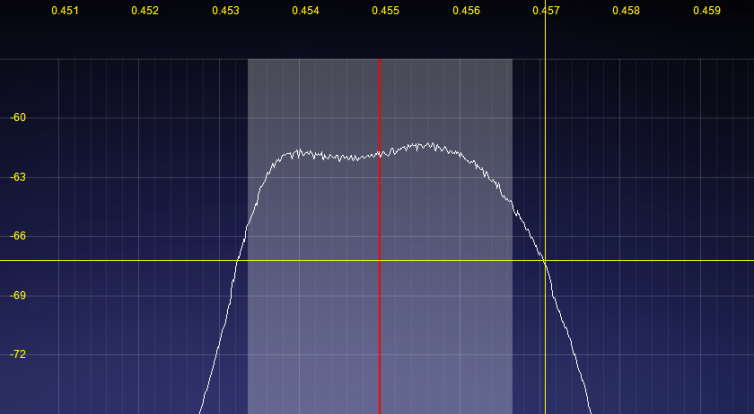Click the -69 dB axis label
This screenshot has width=754, height=414.
point(17,296)
